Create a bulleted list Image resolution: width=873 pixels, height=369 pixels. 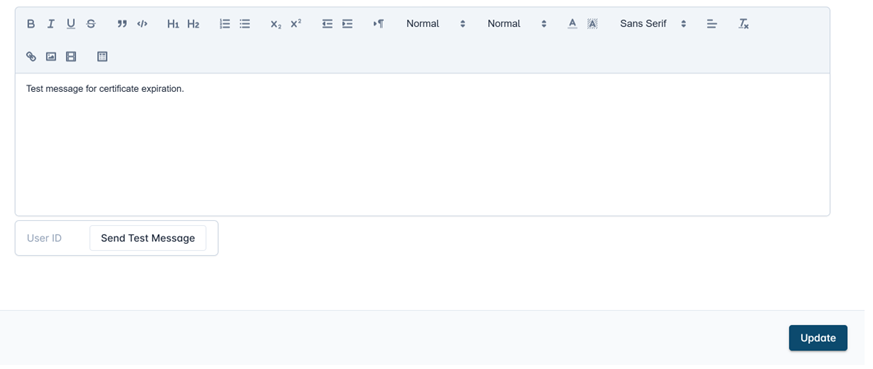(x=244, y=24)
